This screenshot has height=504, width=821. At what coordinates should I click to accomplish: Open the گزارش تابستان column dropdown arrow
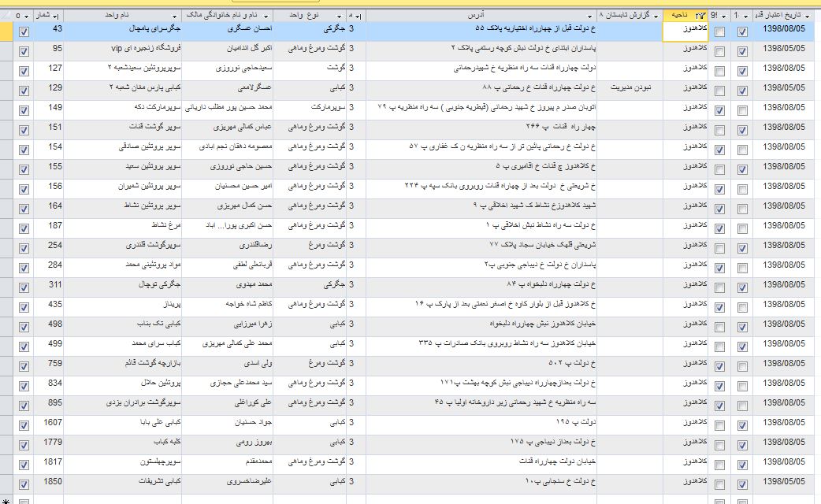click(656, 17)
